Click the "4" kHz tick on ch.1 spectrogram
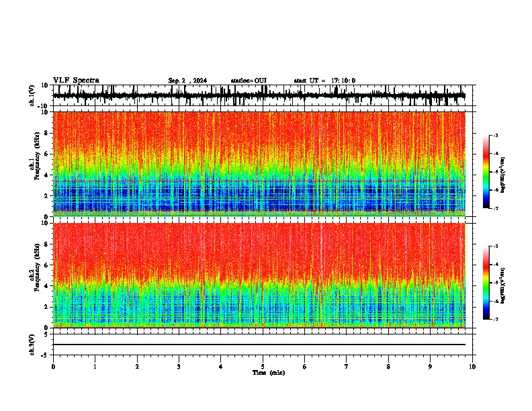 (x=46, y=175)
